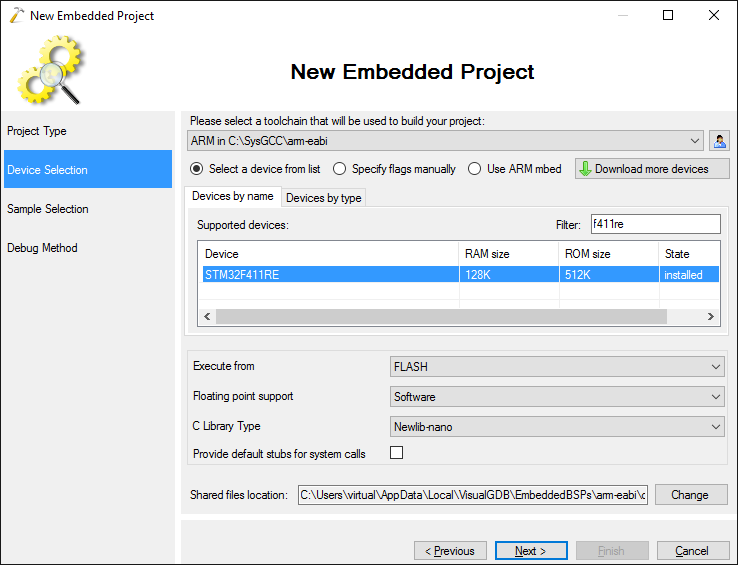Viewport: 738px width, 565px height.
Task: Enable the 'Use ARM mbed' option
Action: (474, 169)
